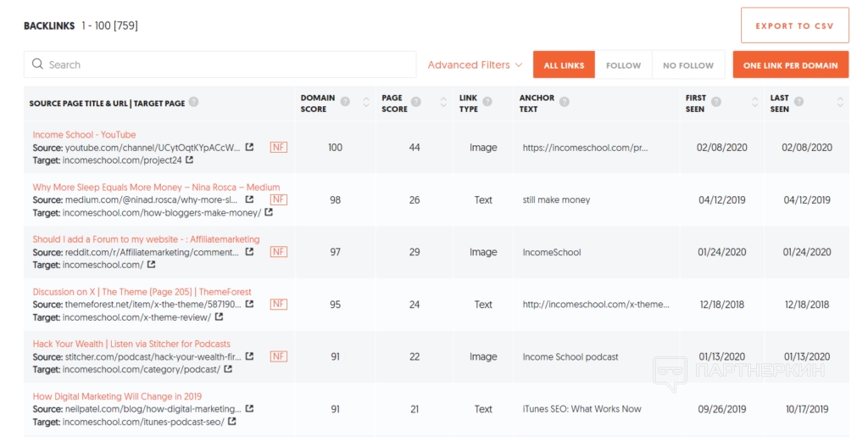Select the All Links tab
868x437 pixels.
[564, 65]
